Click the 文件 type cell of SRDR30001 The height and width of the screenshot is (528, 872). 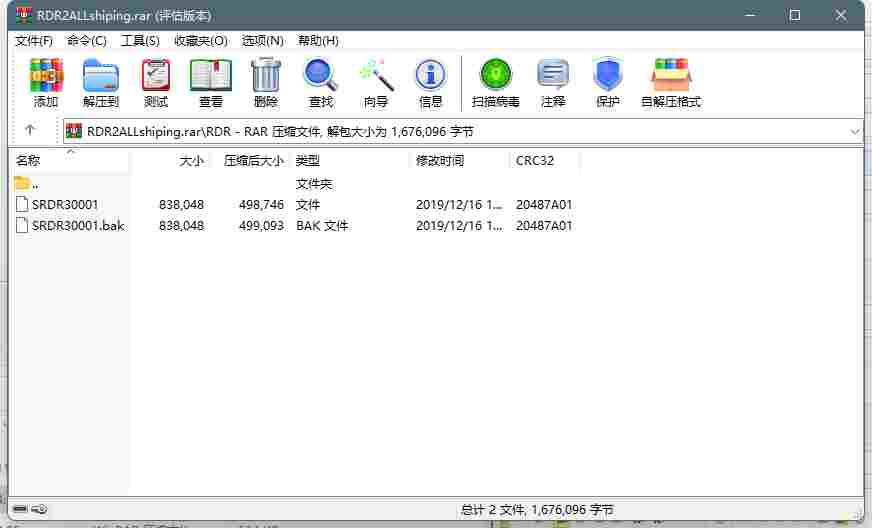[308, 205]
